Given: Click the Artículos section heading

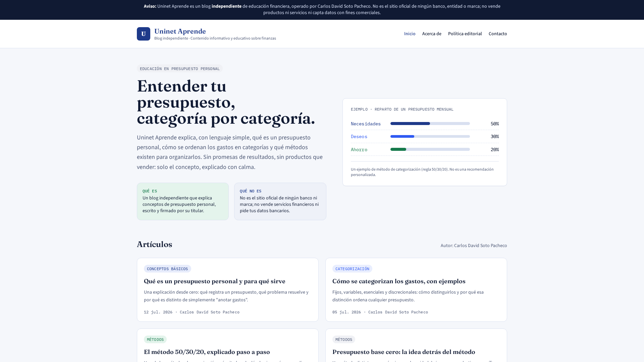Looking at the screenshot, I should [154, 244].
